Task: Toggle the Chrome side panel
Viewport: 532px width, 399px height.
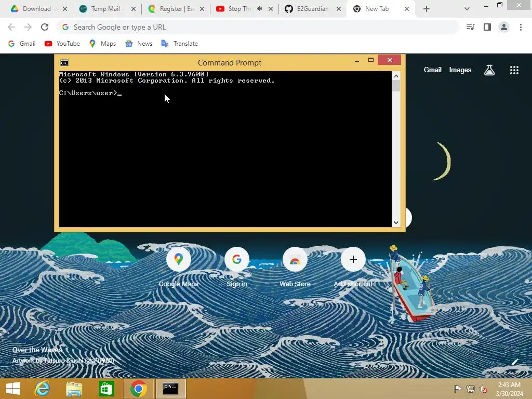Action: [x=487, y=27]
